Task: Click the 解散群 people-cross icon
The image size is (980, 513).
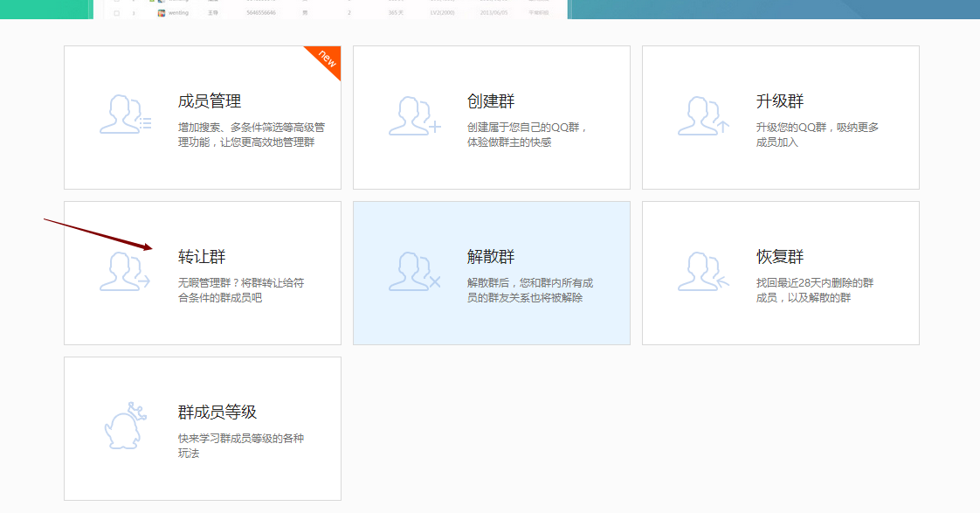Action: [415, 272]
